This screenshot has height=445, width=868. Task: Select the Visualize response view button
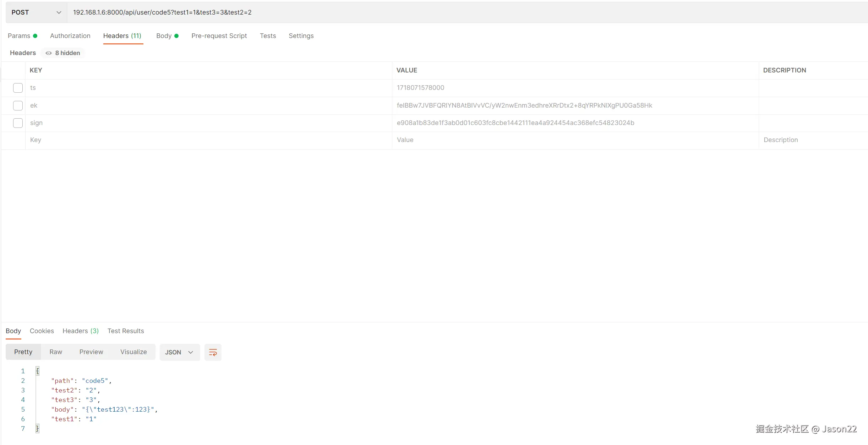tap(133, 352)
